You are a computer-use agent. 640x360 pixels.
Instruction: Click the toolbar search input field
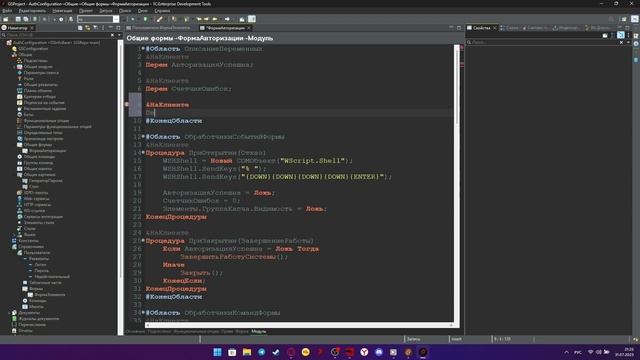(95, 19)
